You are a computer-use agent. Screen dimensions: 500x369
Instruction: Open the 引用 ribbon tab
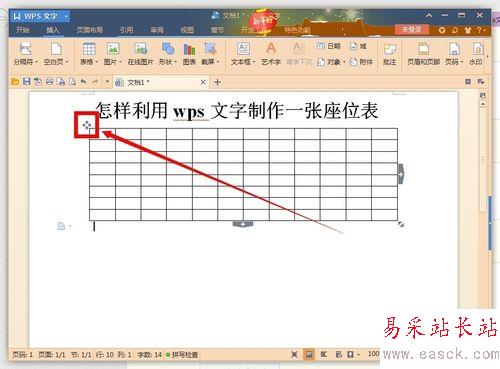click(126, 30)
